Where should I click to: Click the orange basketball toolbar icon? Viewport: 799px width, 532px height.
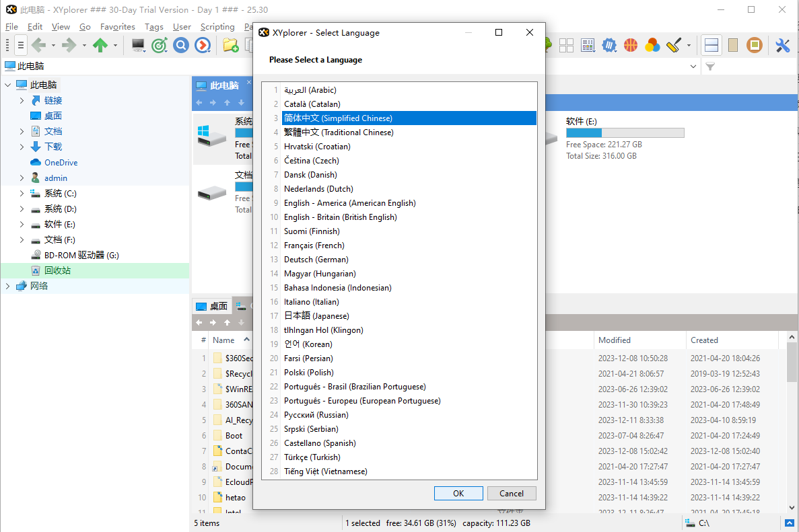coord(631,45)
